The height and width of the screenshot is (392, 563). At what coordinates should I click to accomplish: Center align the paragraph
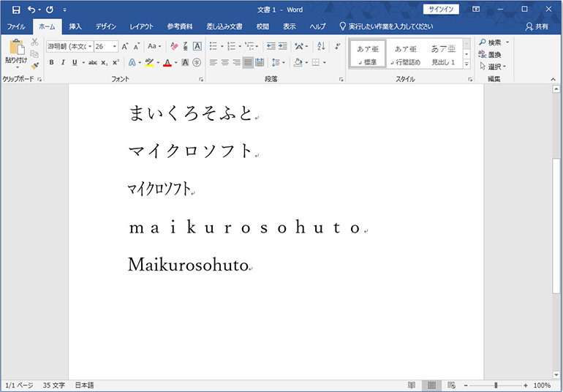[x=224, y=62]
